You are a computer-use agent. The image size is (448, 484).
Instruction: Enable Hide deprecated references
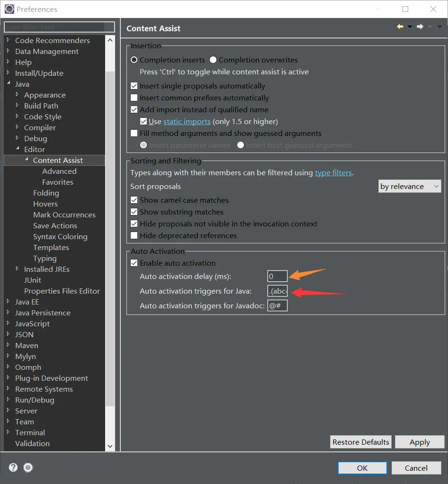(134, 235)
